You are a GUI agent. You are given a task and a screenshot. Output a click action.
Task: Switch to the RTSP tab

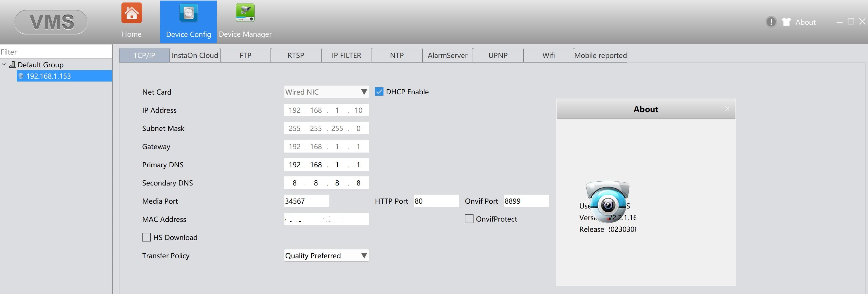295,55
